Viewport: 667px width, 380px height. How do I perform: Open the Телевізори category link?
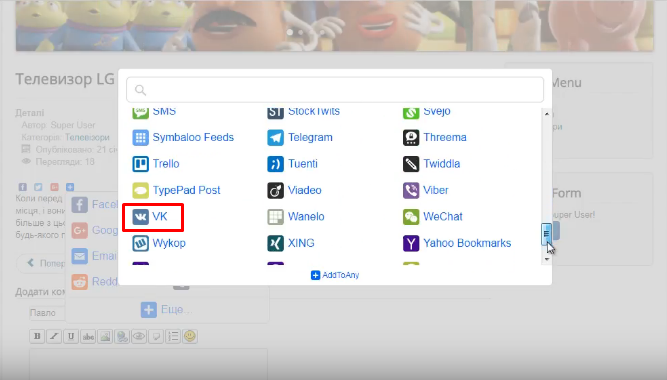coord(87,137)
